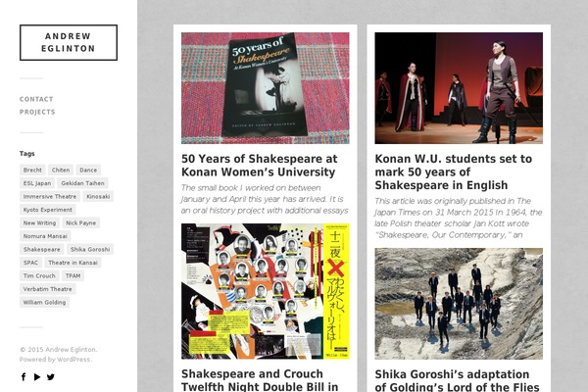Open '50 Years of Shakespeare at Konan' post title
Image resolution: width=588 pixels, height=392 pixels.
pos(259,166)
